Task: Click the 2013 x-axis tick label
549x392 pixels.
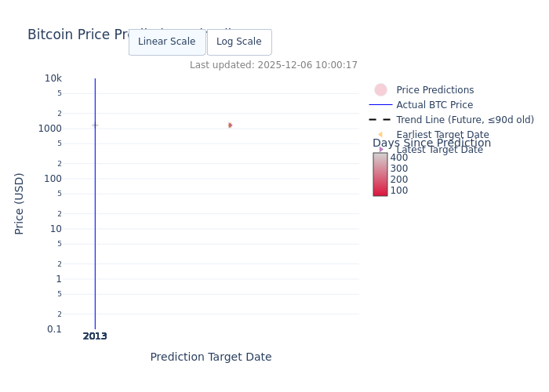Action: point(95,336)
